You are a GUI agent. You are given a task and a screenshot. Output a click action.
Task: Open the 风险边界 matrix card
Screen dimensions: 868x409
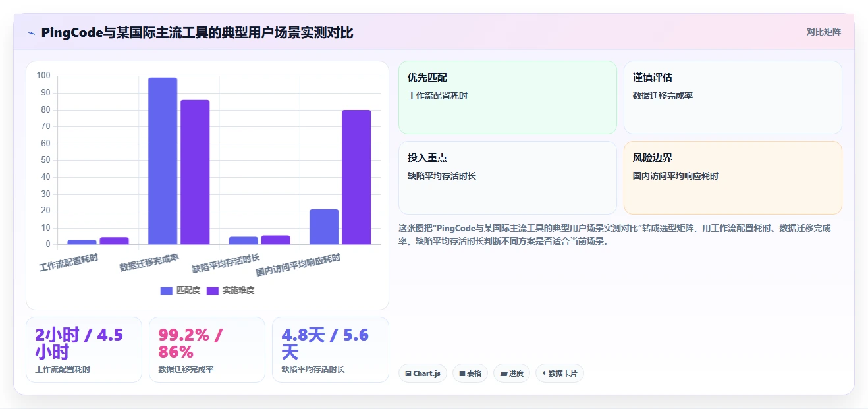click(733, 178)
